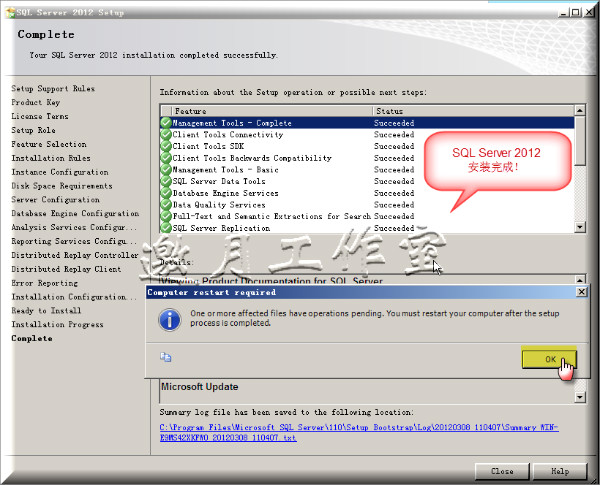This screenshot has height=485, width=600.
Task: Click the Distributed Replay Client step
Action: pos(66,269)
